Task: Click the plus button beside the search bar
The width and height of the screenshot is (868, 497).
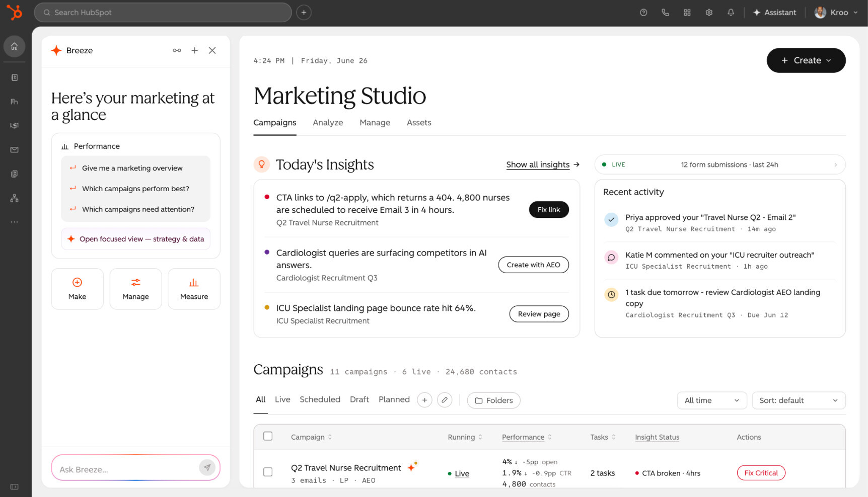Action: (x=304, y=12)
